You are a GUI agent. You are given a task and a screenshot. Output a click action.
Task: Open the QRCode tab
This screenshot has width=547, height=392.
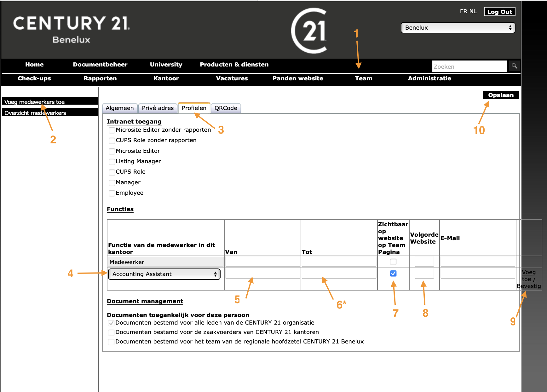coord(226,108)
